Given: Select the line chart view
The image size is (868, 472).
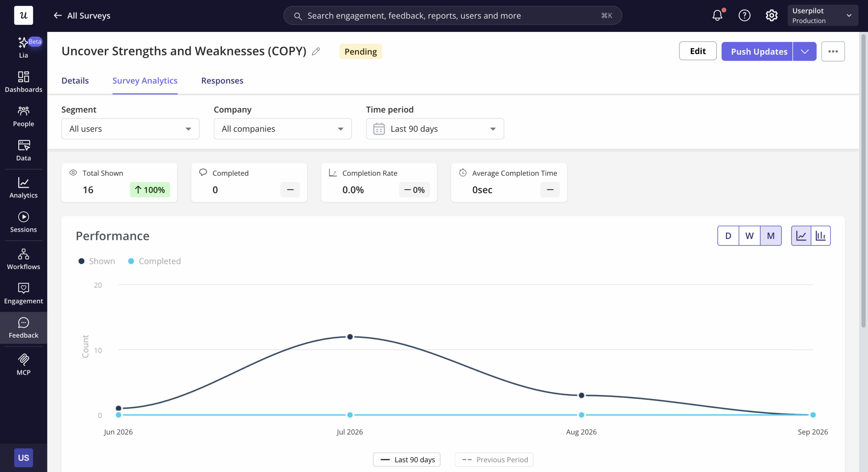Looking at the screenshot, I should coord(801,235).
